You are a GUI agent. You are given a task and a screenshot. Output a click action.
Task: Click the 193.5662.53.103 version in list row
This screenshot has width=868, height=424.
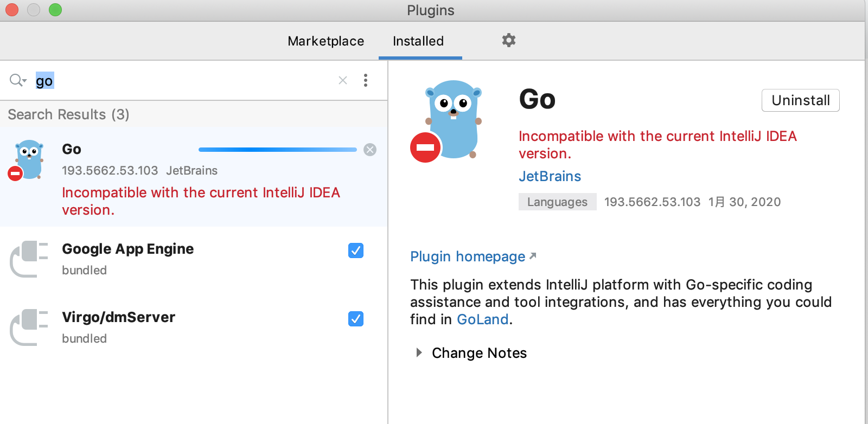pyautogui.click(x=110, y=170)
